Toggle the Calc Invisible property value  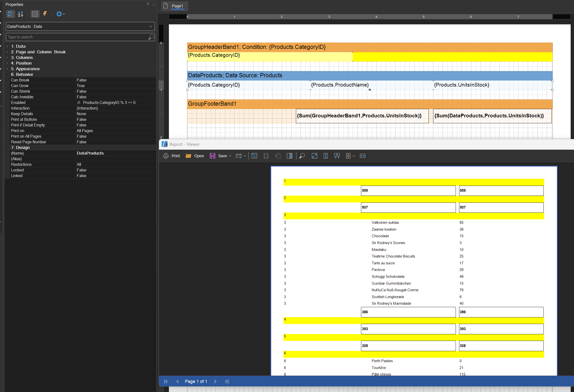[116, 97]
